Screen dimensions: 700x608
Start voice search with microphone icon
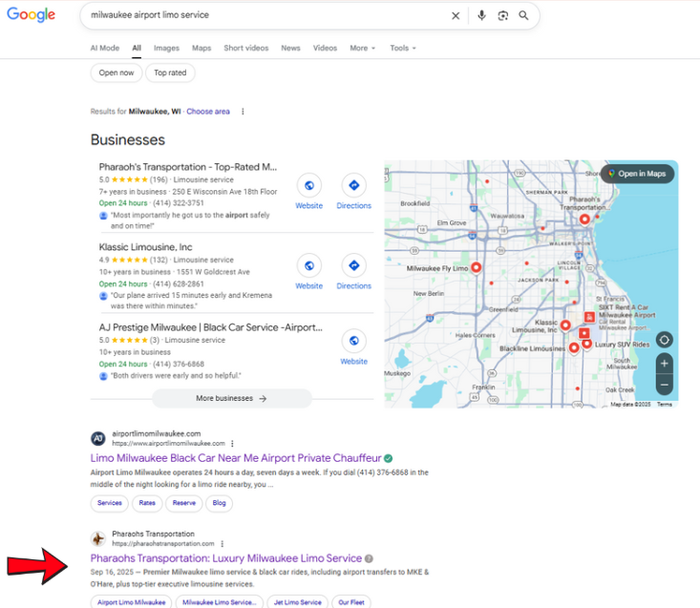click(481, 16)
